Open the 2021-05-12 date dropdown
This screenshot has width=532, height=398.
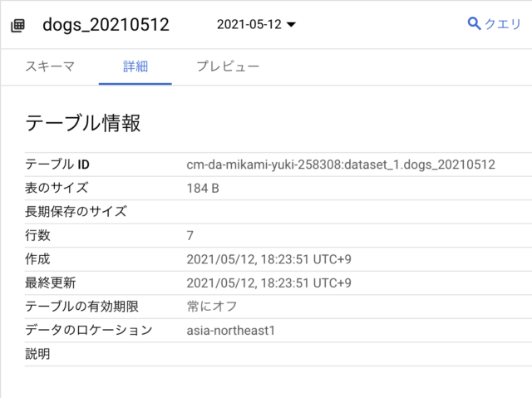[256, 24]
